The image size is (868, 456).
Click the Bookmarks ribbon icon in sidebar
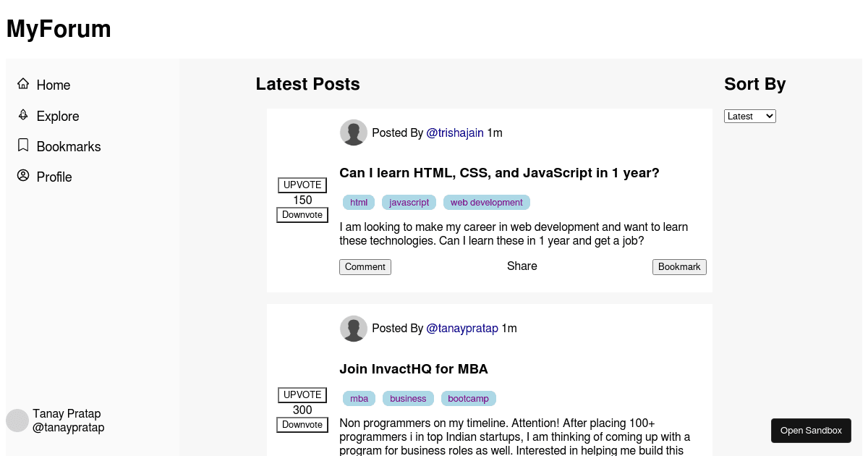(23, 145)
